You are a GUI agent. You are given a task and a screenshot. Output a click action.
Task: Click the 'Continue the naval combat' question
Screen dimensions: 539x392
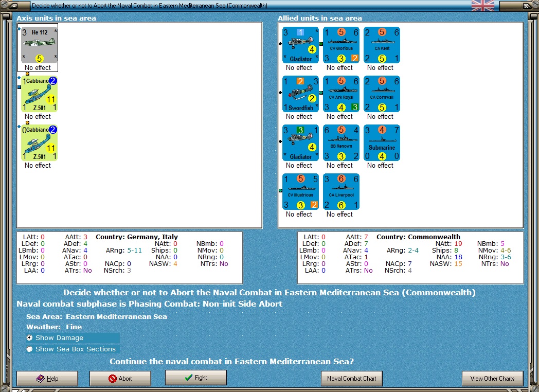click(231, 362)
